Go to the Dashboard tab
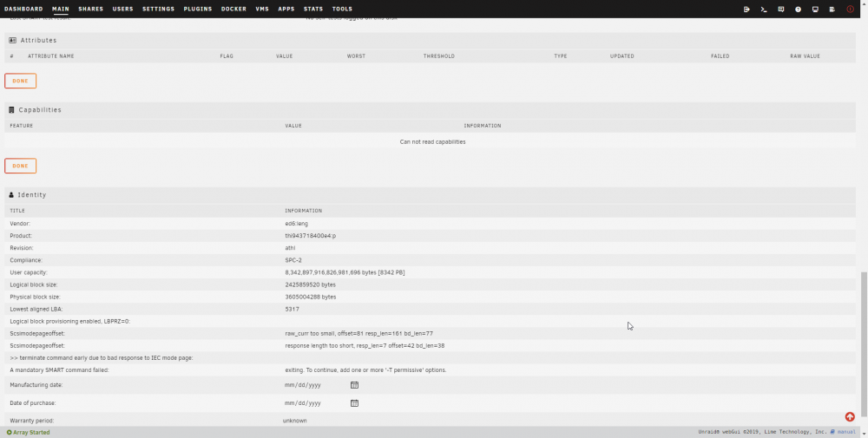The image size is (868, 438). (x=23, y=9)
